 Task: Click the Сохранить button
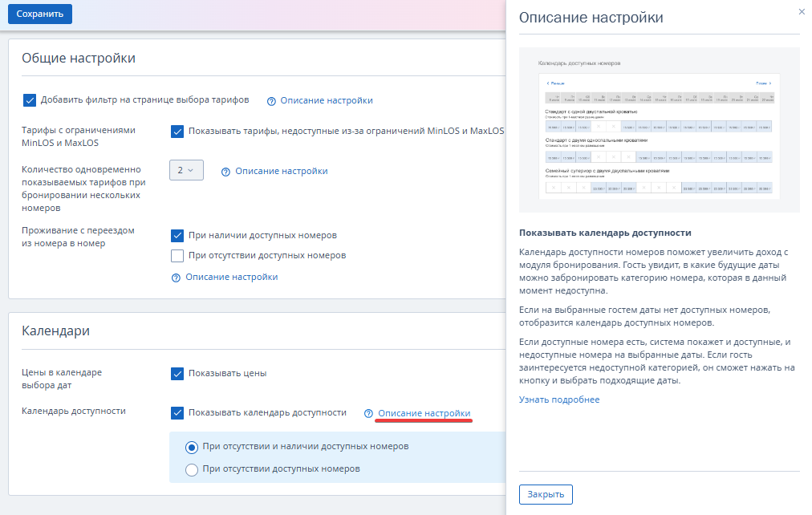click(40, 14)
